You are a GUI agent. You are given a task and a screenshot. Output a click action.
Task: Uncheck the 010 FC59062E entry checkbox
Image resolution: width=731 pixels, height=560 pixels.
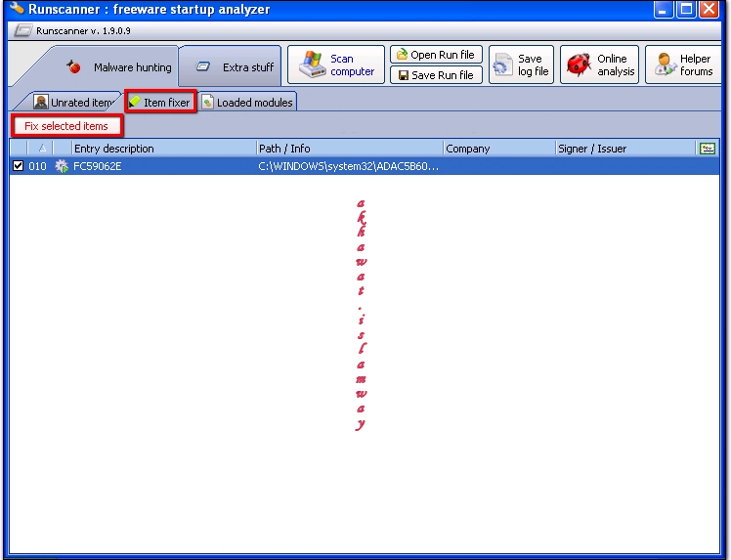19,166
